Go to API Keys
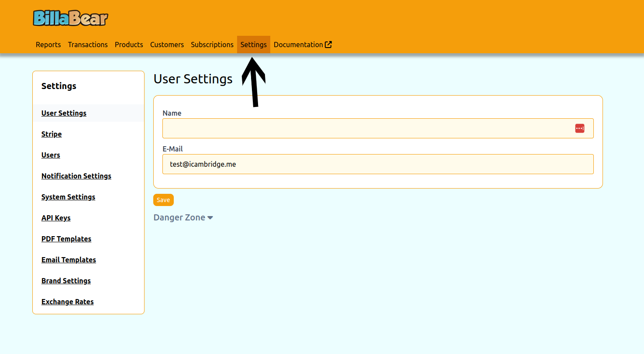Image resolution: width=644 pixels, height=354 pixels. click(56, 218)
